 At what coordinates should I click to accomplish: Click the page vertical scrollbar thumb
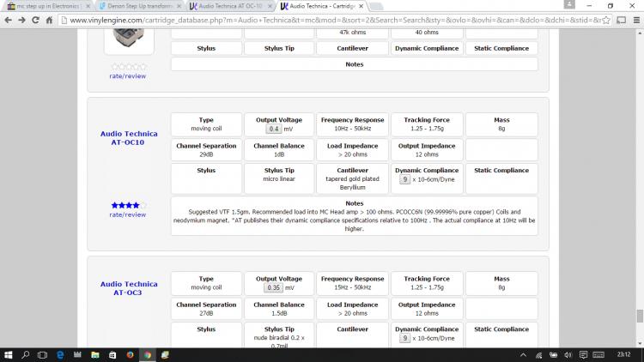pos(640,316)
